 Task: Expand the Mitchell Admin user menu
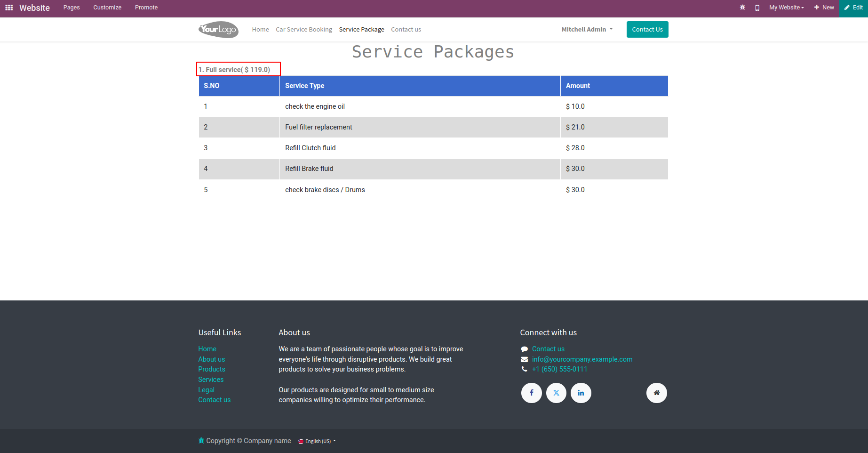pyautogui.click(x=587, y=29)
